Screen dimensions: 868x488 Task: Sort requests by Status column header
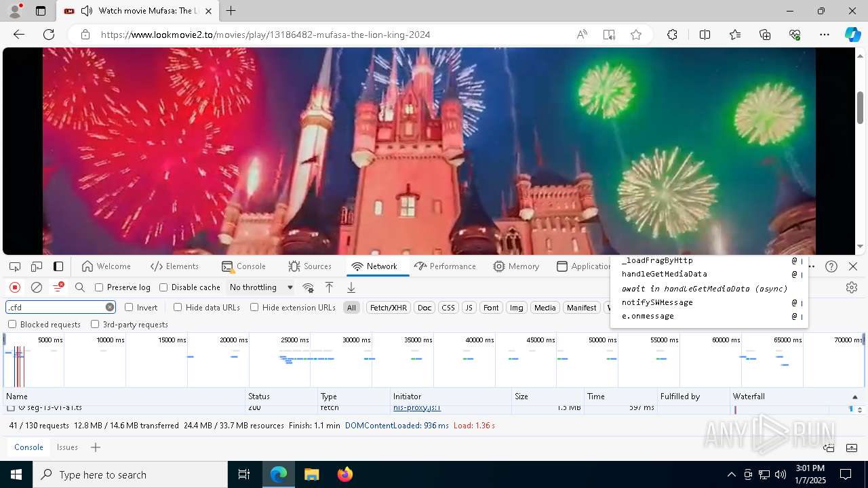(x=281, y=396)
